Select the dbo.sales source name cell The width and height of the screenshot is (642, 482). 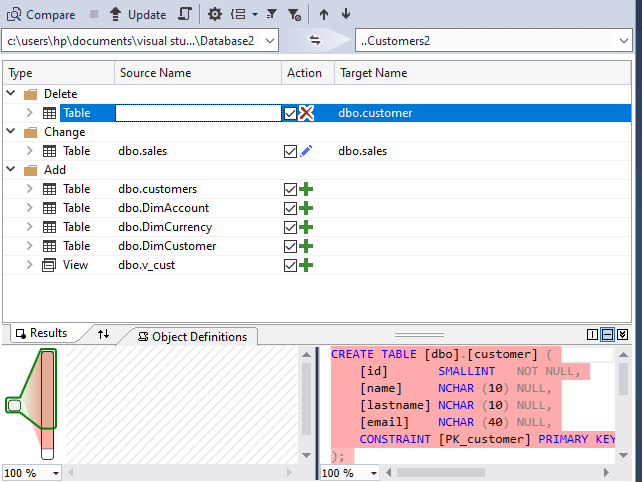point(198,151)
